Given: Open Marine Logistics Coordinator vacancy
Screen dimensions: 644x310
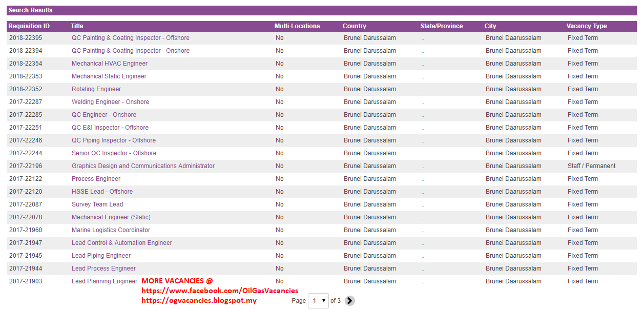Looking at the screenshot, I should coord(111,230).
